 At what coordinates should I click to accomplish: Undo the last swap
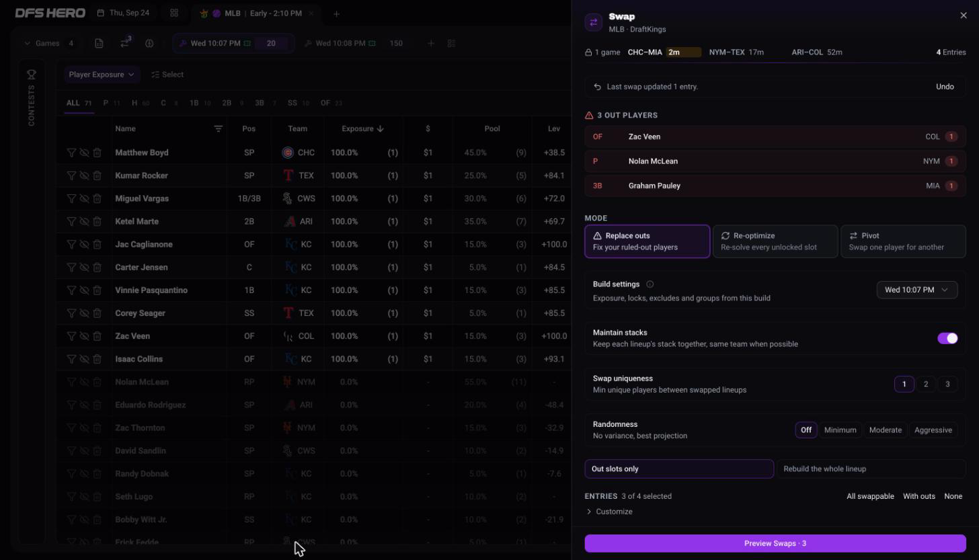pos(945,87)
